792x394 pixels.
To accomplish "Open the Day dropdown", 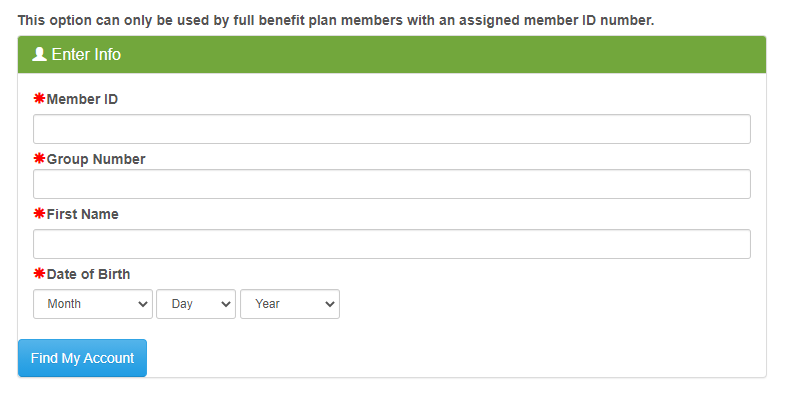I will [x=196, y=304].
